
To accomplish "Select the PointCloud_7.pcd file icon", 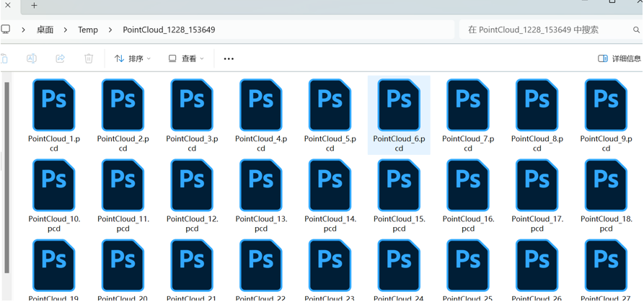I will click(468, 105).
